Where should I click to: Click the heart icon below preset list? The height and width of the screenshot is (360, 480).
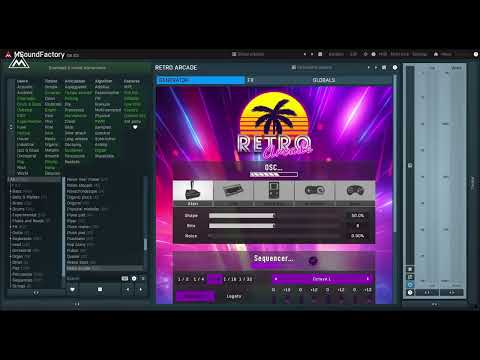[x=72, y=289]
